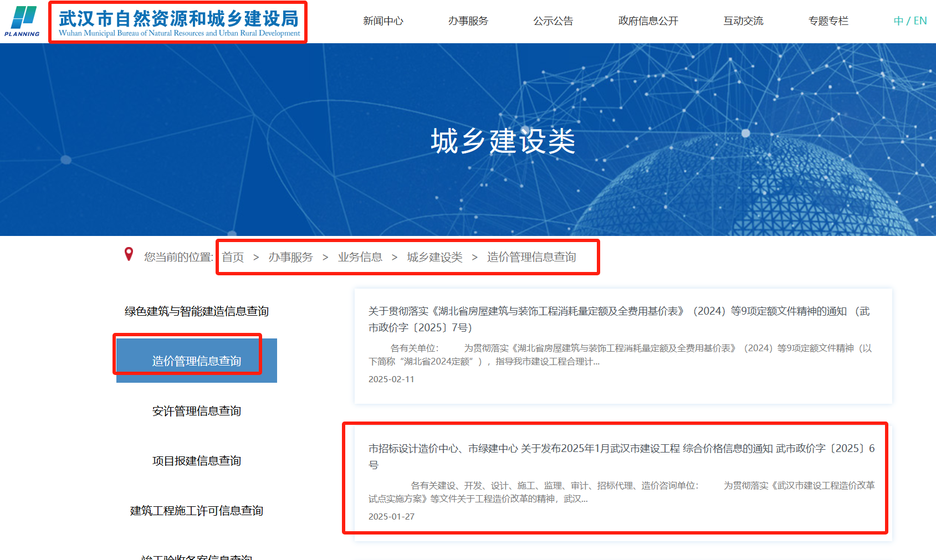Click 城乡建设类 in the breadcrumb
Screen dimensions: 936x560
tap(435, 257)
